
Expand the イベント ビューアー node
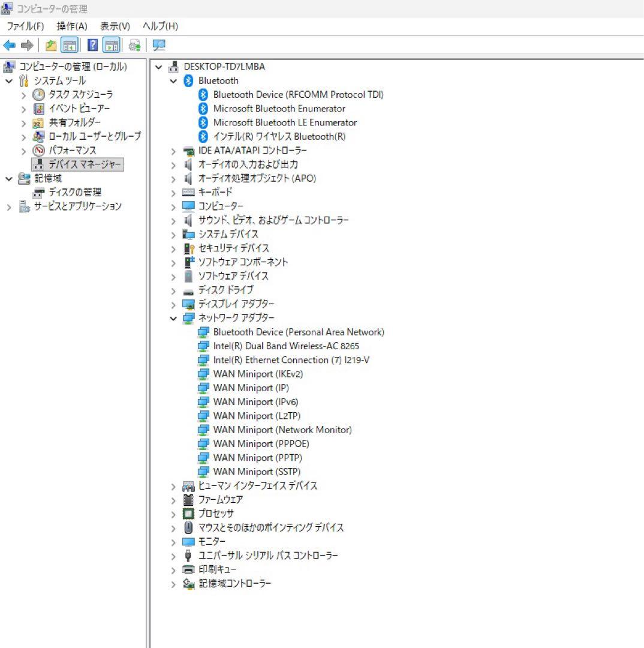(x=23, y=109)
